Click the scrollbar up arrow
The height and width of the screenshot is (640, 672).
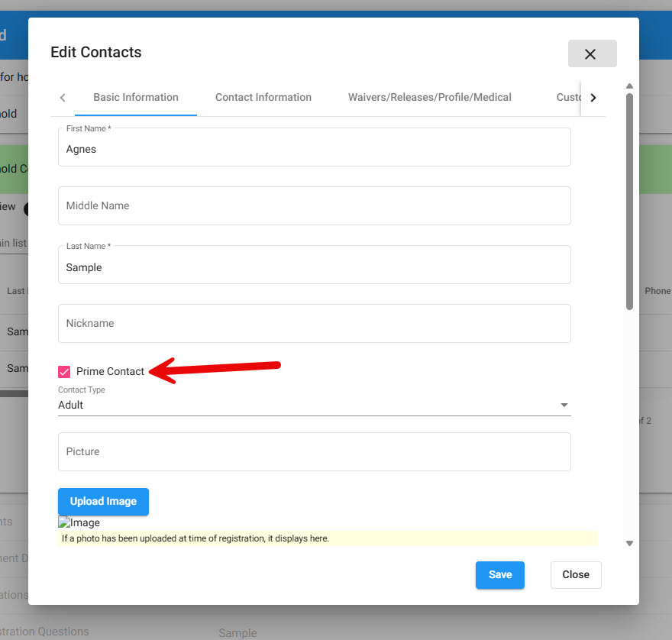pos(629,86)
